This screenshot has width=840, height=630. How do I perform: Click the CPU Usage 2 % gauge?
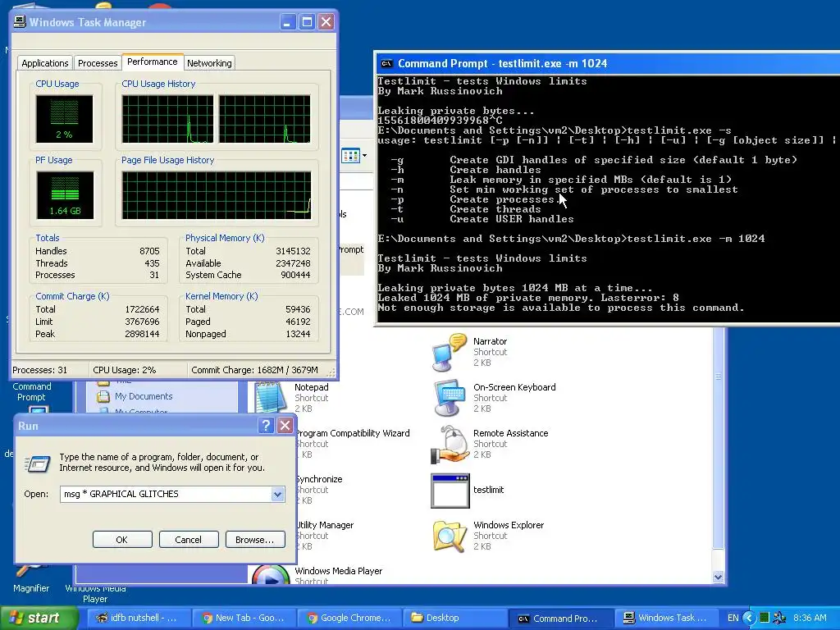coord(64,119)
